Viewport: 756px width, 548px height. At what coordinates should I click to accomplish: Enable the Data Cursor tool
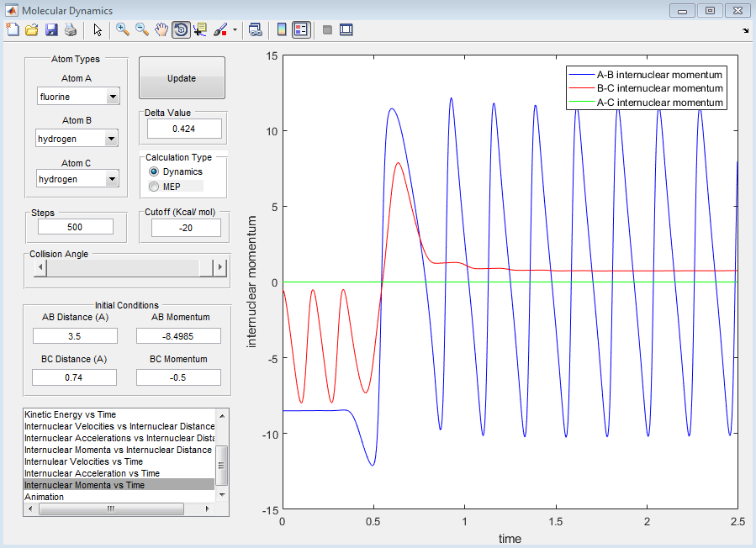[x=200, y=29]
